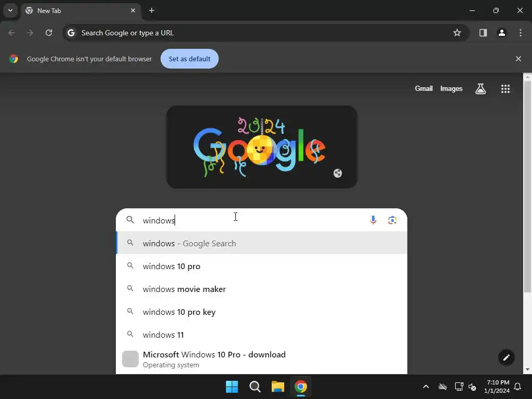
Task: Choose the 'windows 10 pro' suggestion
Action: tap(262, 266)
